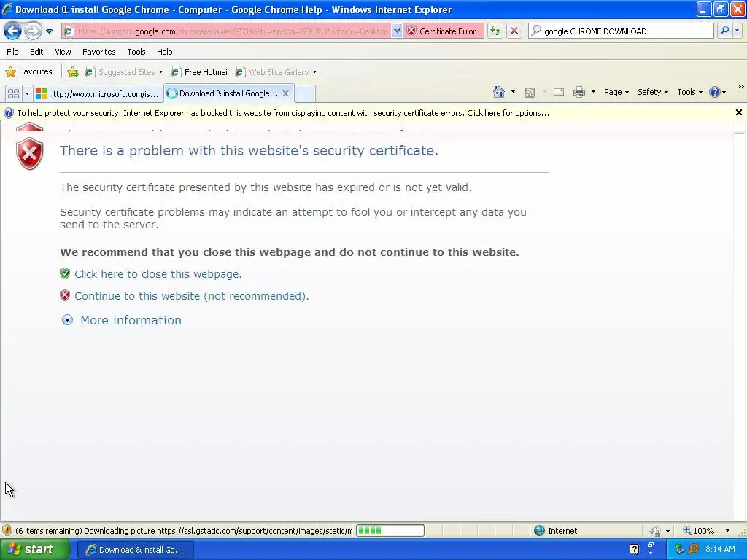Click the Windows Start button
This screenshot has height=560, width=747.
[34, 550]
